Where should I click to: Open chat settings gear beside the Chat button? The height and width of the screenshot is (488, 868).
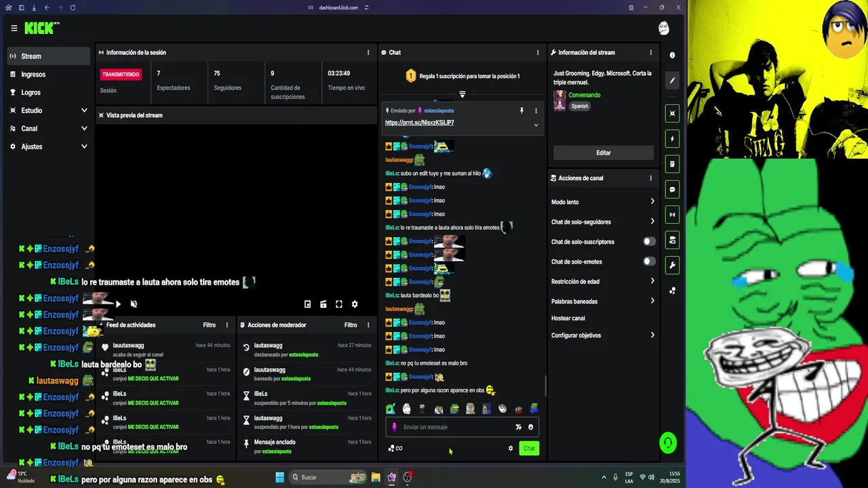(x=511, y=448)
